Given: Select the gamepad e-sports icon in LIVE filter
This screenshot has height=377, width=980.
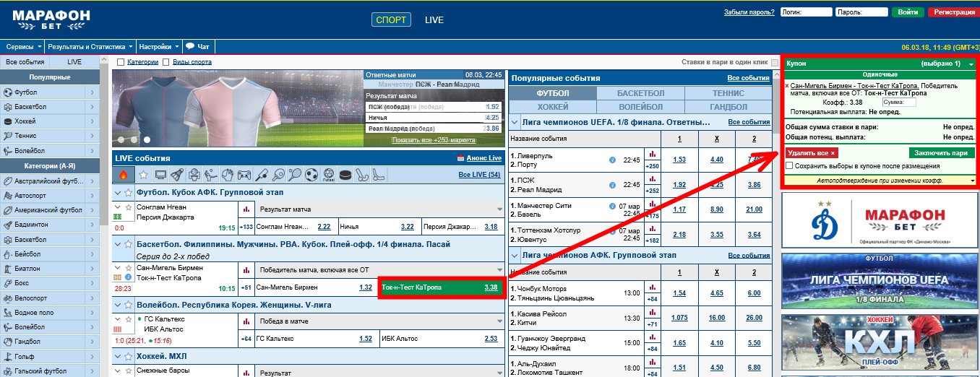Looking at the screenshot, I should [244, 174].
